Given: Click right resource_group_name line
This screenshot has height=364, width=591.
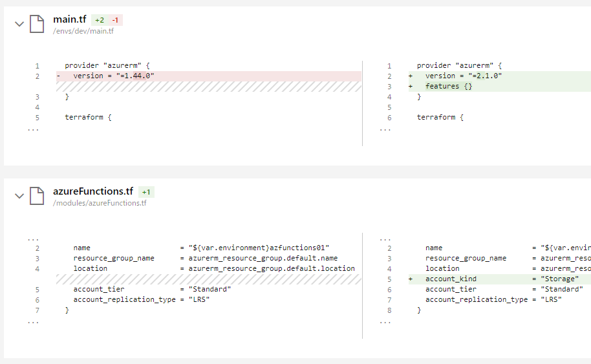Looking at the screenshot, I should click(508, 259).
